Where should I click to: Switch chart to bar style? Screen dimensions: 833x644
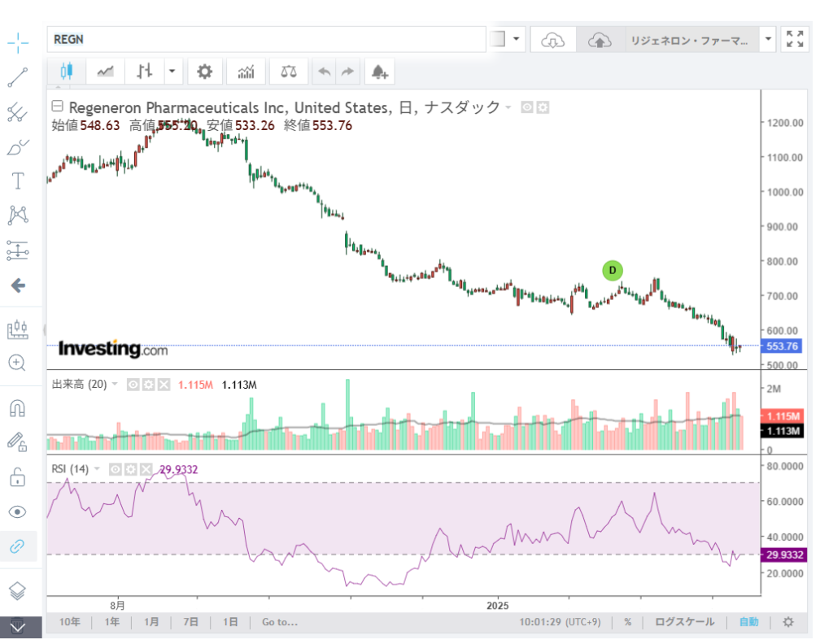tap(144, 71)
